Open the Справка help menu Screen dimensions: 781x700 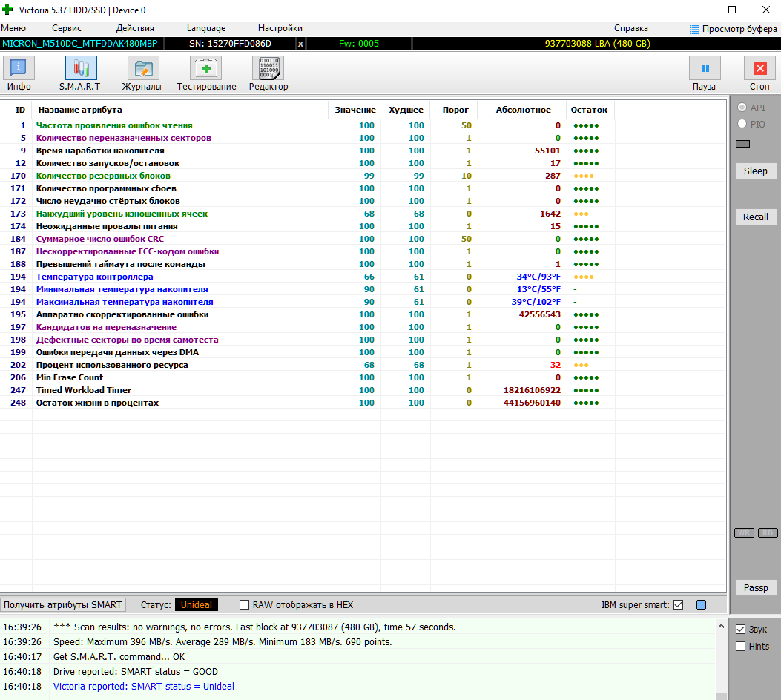tap(631, 28)
